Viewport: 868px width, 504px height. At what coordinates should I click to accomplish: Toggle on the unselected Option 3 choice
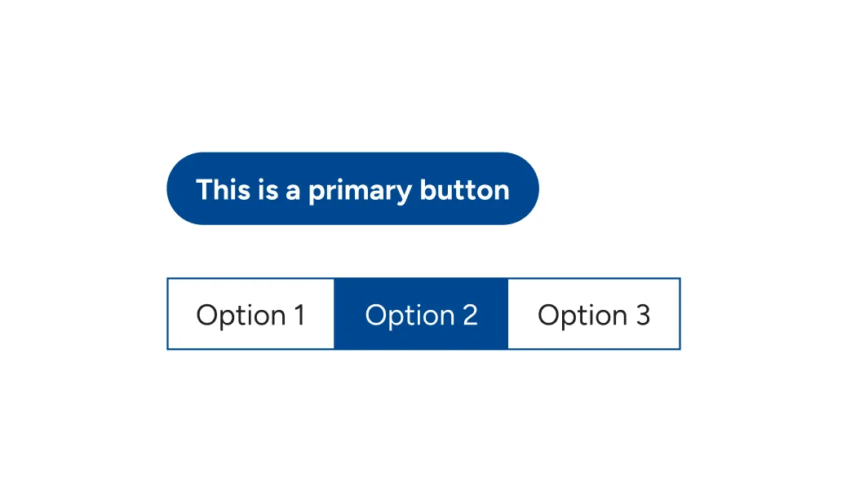(x=594, y=314)
